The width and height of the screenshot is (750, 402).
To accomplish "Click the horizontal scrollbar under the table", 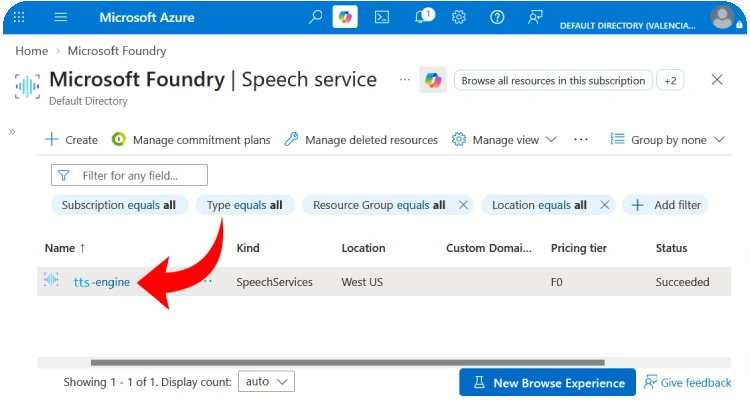I will pos(347,362).
